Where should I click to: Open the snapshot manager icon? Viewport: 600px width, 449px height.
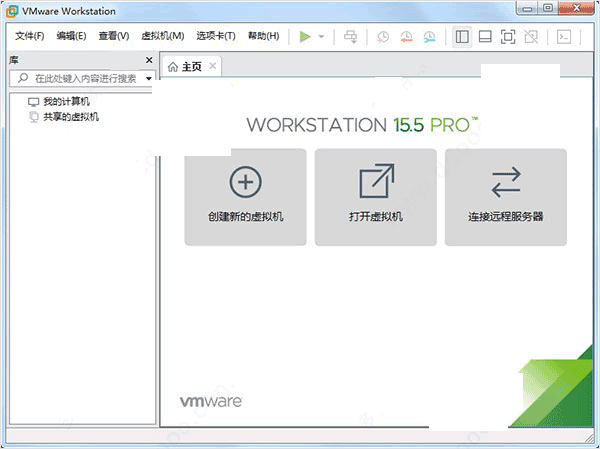[x=429, y=36]
